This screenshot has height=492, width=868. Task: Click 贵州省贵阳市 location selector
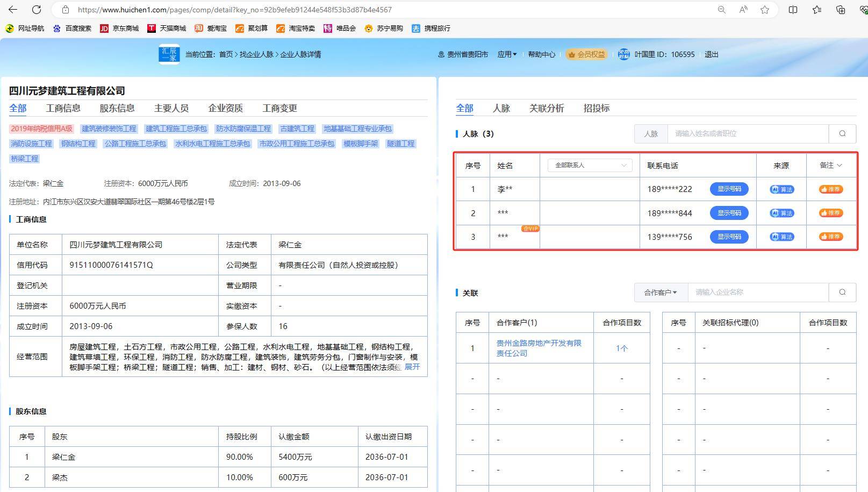coord(463,54)
